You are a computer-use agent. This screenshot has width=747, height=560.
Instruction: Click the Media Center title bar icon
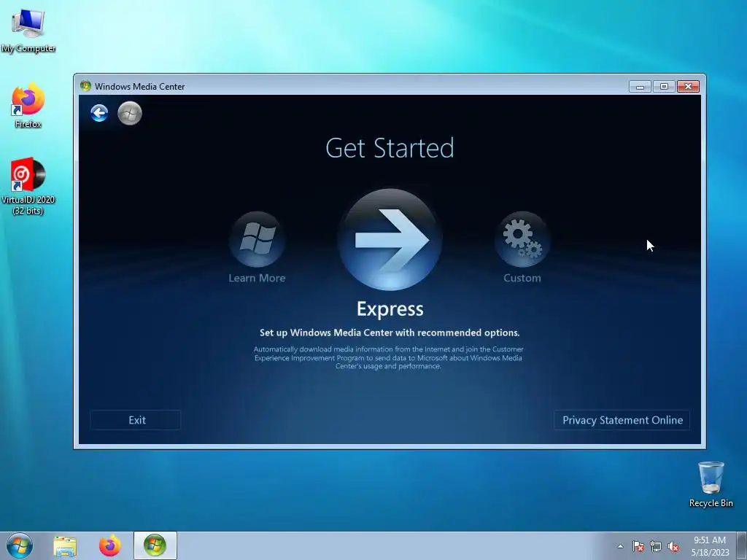(x=86, y=86)
